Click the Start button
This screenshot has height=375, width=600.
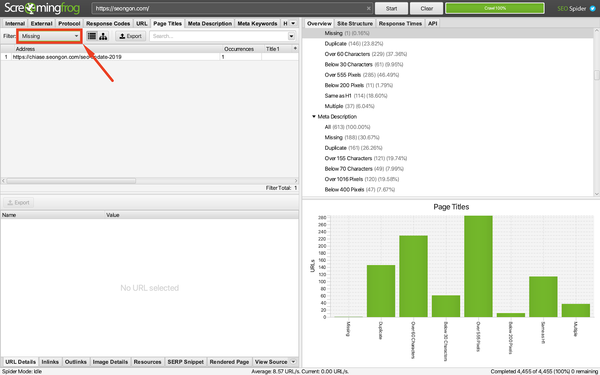pyautogui.click(x=391, y=8)
